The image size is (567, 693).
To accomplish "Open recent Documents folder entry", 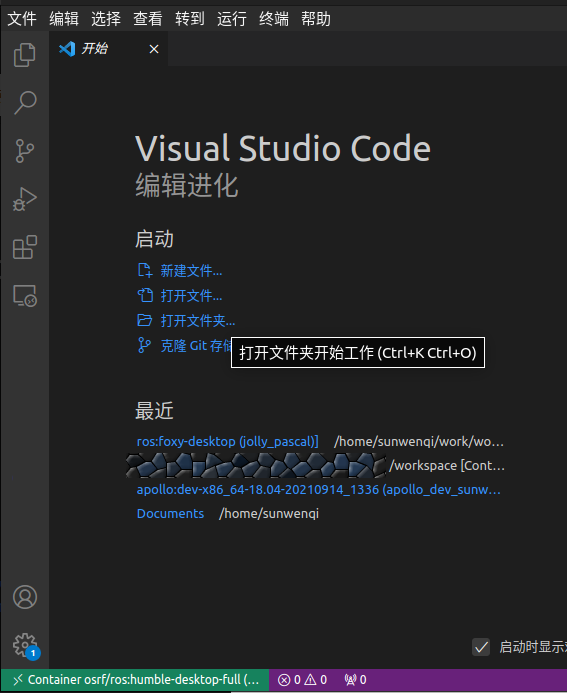I will coord(170,514).
